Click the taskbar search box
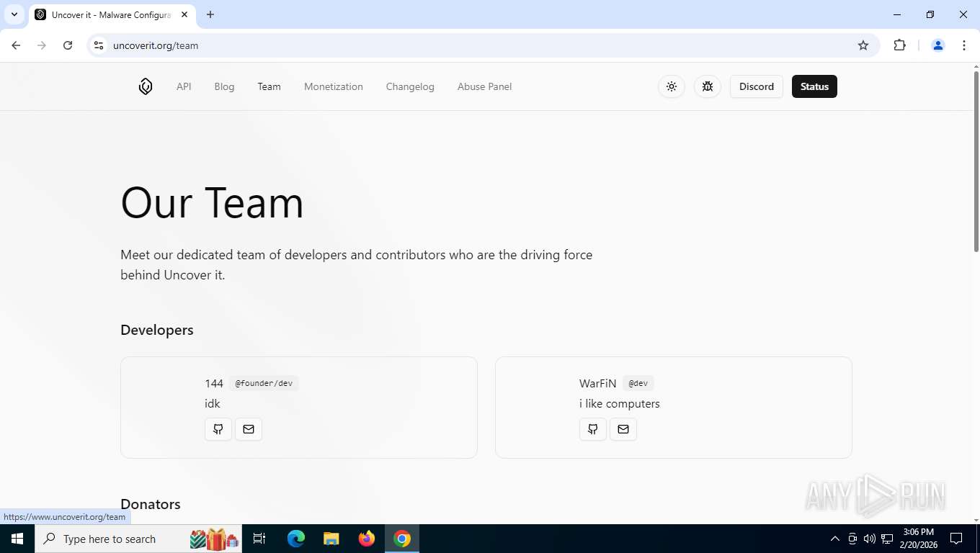Image resolution: width=980 pixels, height=553 pixels. (x=138, y=539)
